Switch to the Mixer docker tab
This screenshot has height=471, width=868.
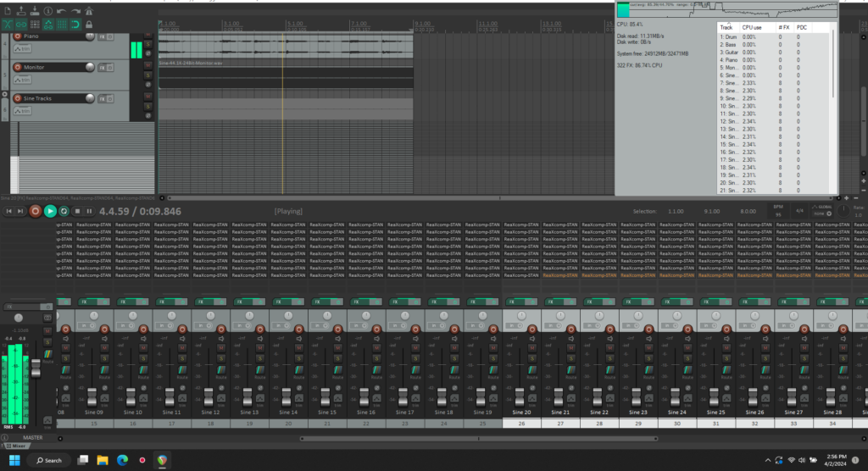tap(16, 446)
